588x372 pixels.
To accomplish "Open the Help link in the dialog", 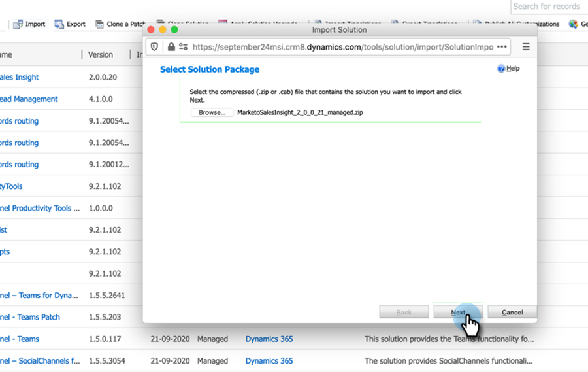I will pos(508,68).
